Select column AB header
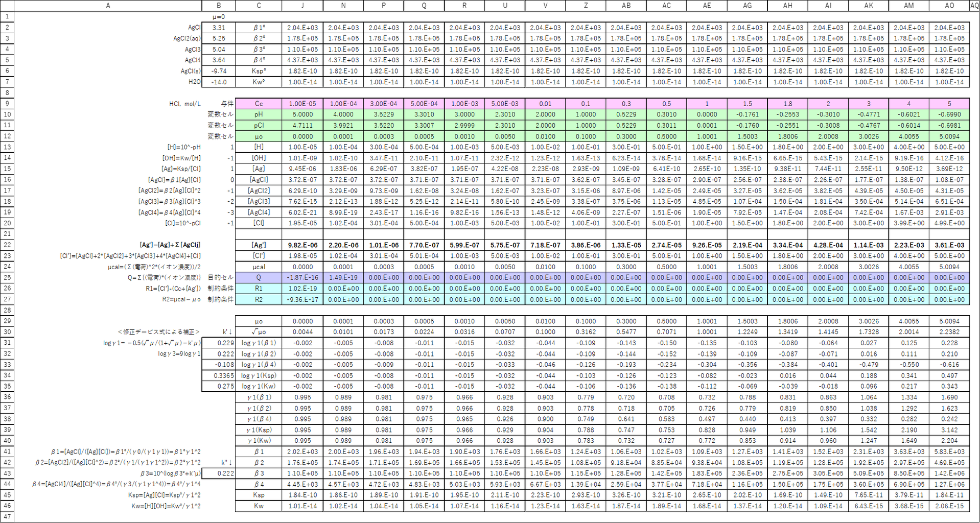 [x=626, y=6]
